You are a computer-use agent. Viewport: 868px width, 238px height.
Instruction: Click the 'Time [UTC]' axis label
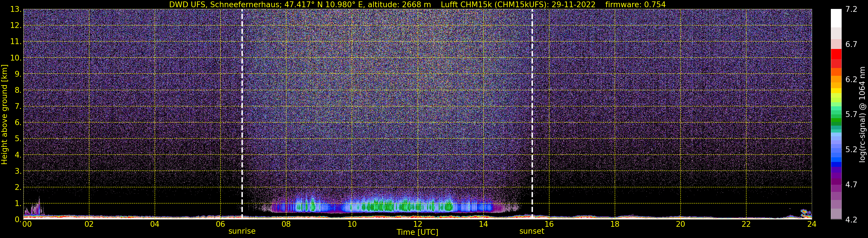(x=417, y=232)
